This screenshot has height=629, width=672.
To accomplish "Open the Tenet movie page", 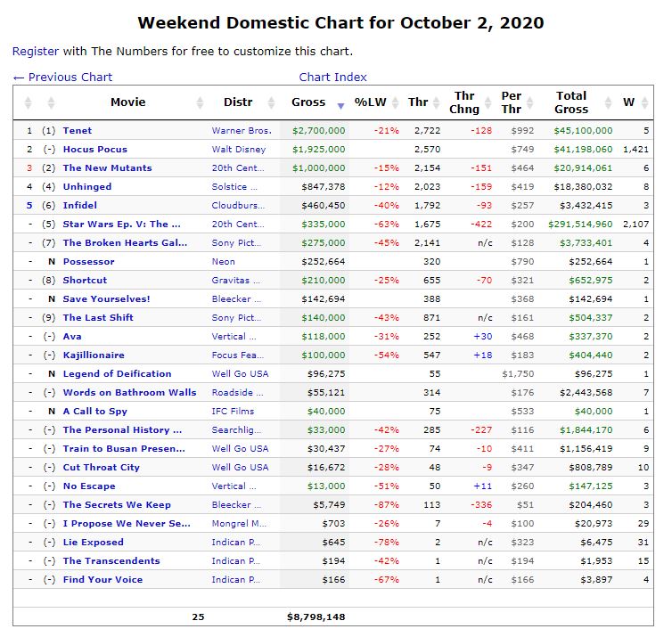I will [77, 131].
